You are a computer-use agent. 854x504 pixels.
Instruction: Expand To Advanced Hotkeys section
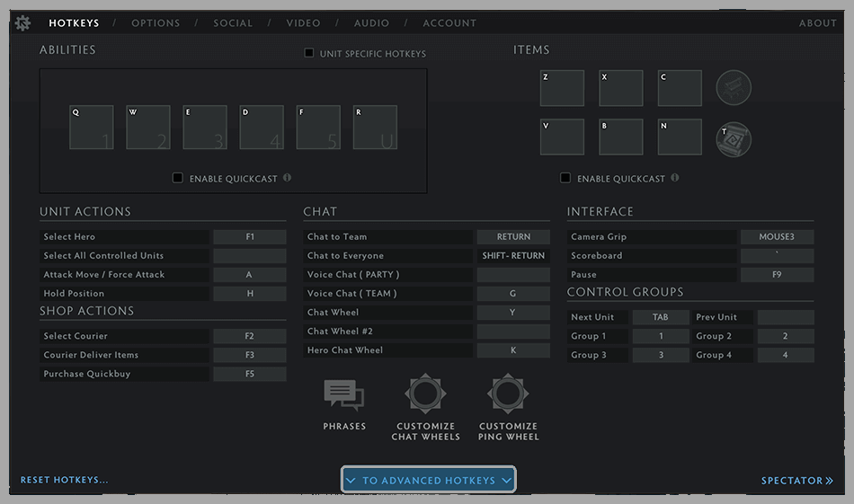429,480
